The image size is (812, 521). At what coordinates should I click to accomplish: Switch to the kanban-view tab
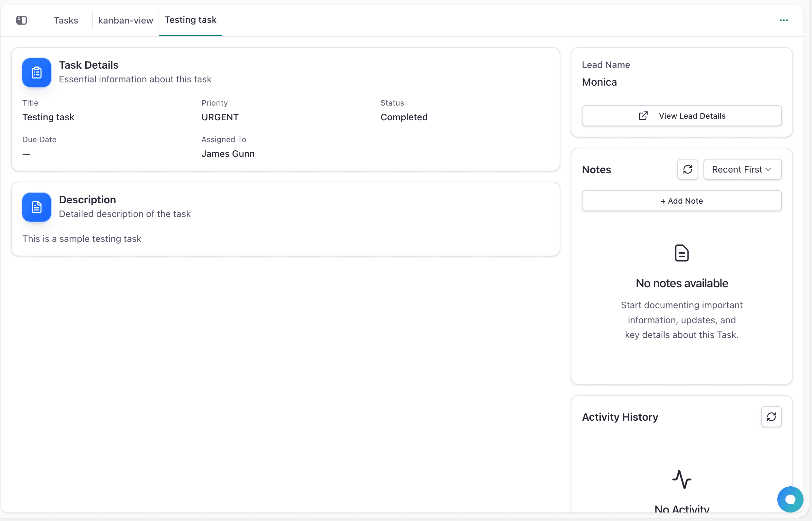pyautogui.click(x=126, y=20)
